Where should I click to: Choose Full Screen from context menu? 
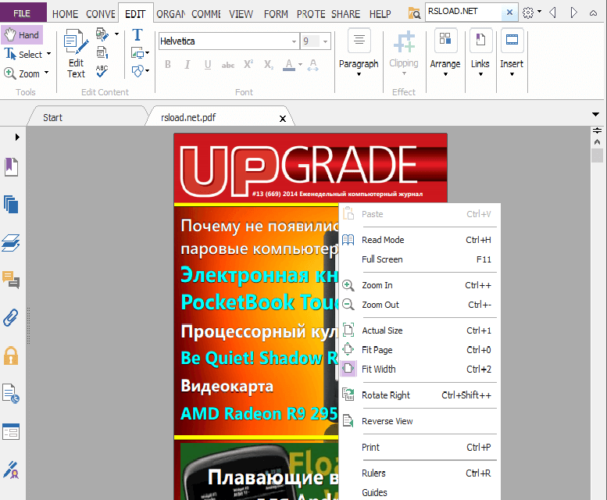pyautogui.click(x=418, y=259)
